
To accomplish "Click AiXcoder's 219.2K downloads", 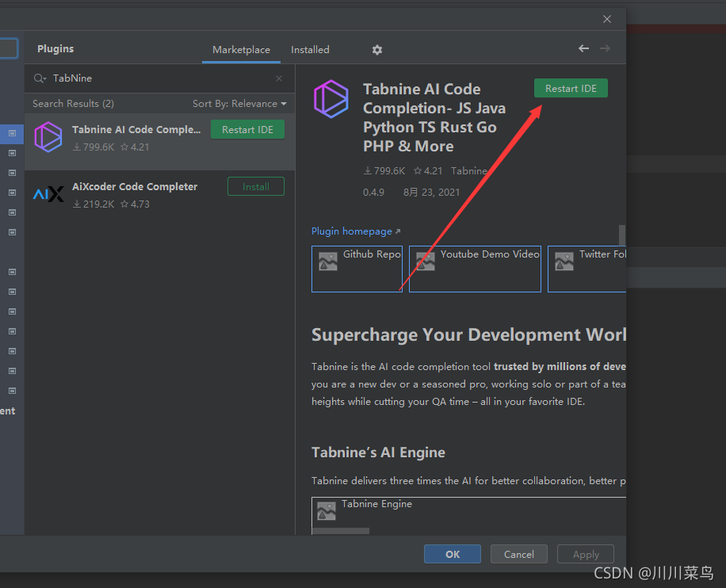I will (x=94, y=204).
